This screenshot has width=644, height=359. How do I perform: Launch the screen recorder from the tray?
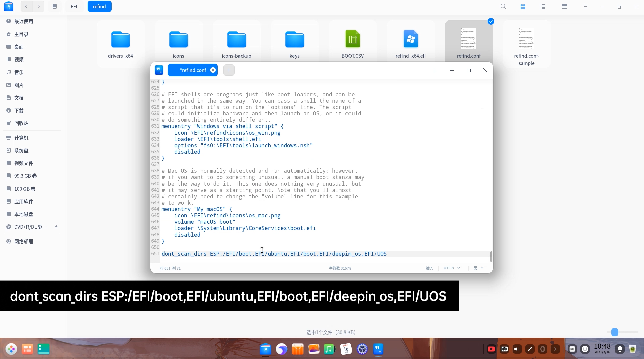(x=491, y=349)
